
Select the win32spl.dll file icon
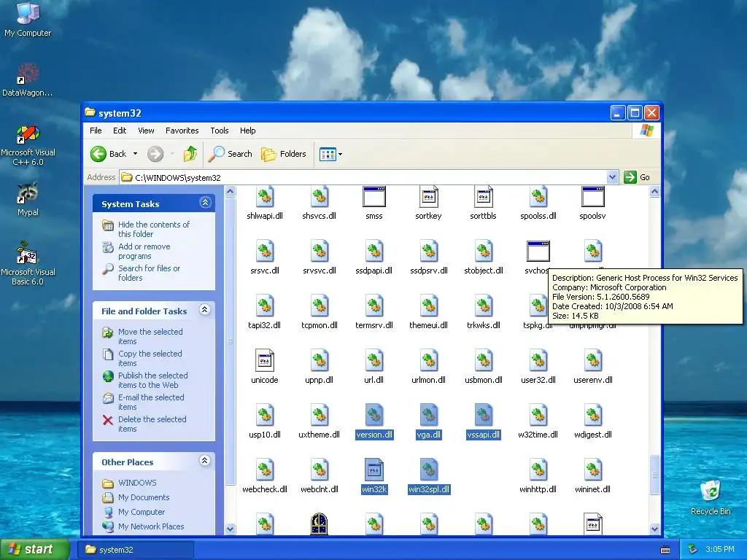pos(429,470)
